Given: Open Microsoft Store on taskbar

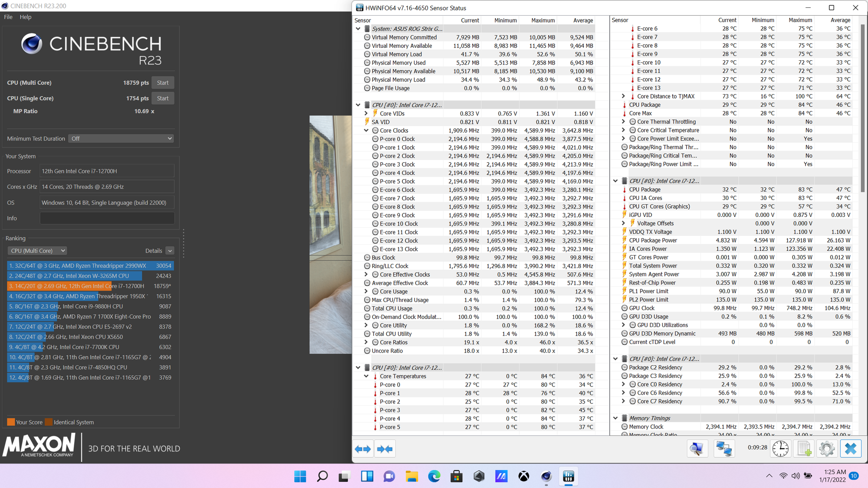Looking at the screenshot, I should [x=456, y=476].
